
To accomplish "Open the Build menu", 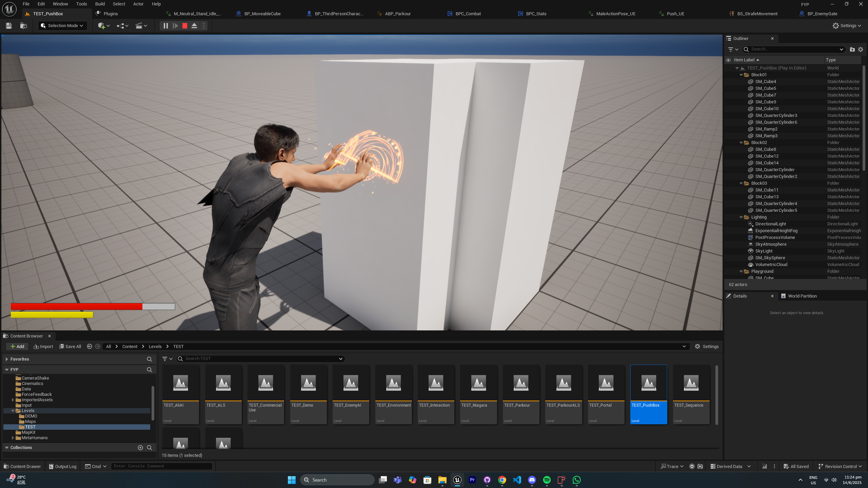I will click(x=100, y=4).
